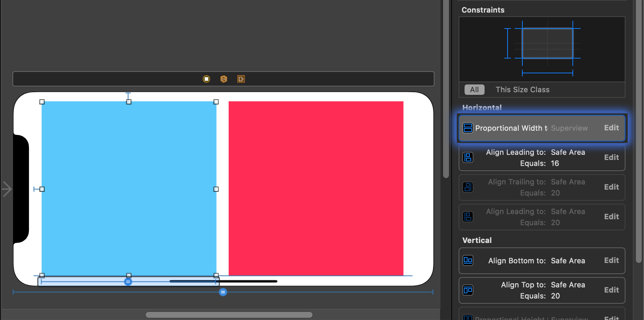Click the canvas vertical scrollbar
The height and width of the screenshot is (320, 644).
(446, 89)
